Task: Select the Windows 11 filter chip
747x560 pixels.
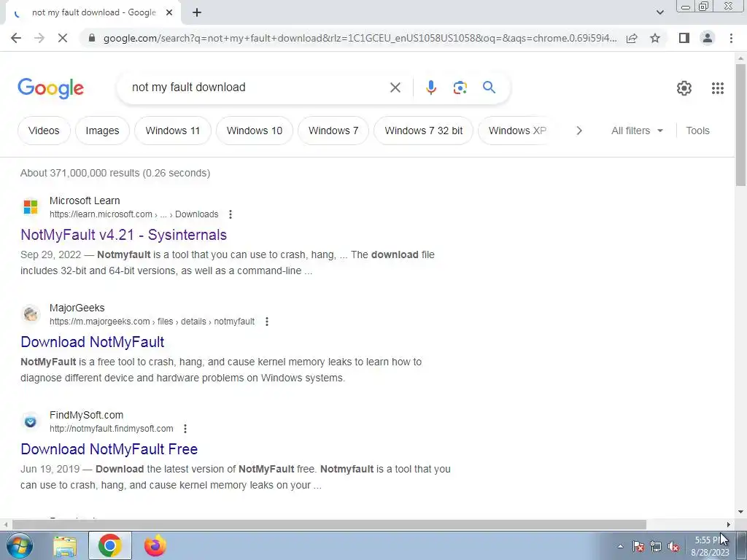Action: pos(172,131)
